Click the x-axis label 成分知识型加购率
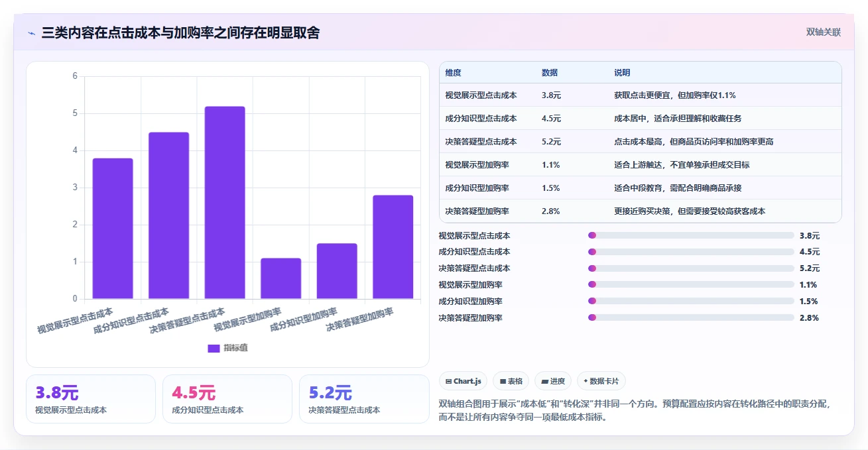868x450 pixels. click(304, 319)
